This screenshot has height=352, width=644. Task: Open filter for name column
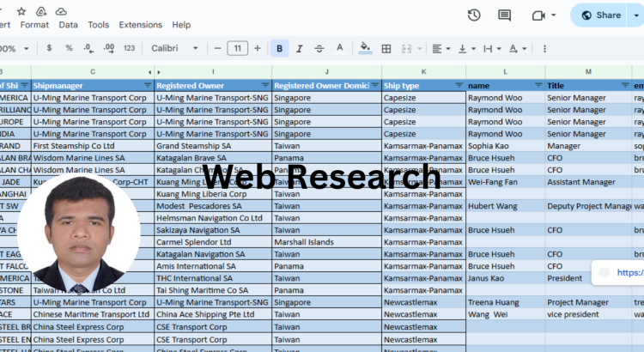click(538, 85)
